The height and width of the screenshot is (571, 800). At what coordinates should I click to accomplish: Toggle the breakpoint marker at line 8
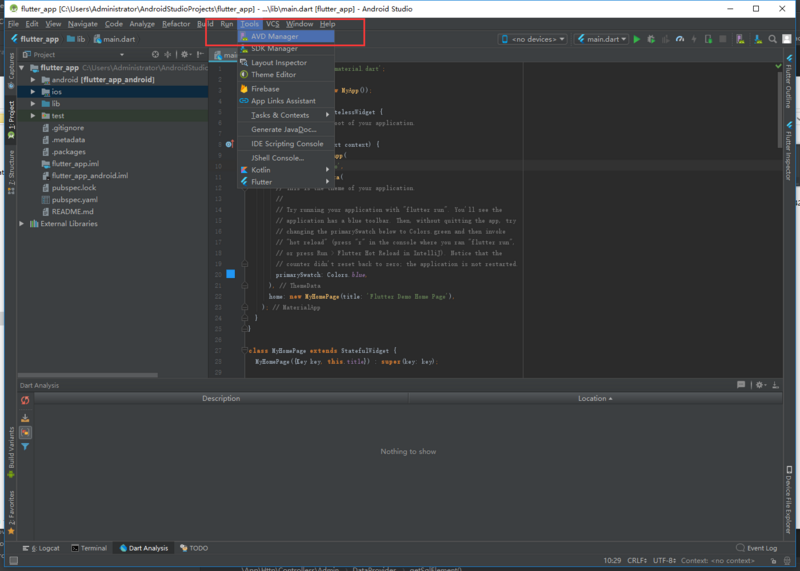230,144
